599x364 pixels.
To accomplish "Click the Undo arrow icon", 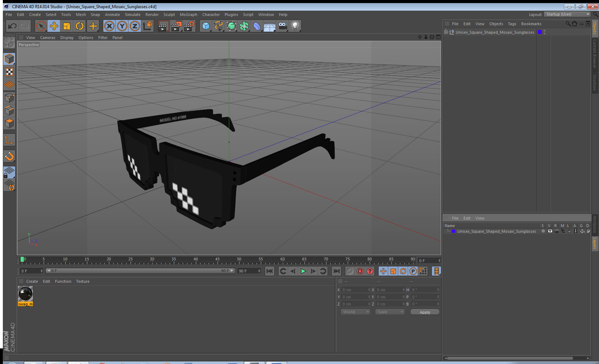I will tap(12, 26).
